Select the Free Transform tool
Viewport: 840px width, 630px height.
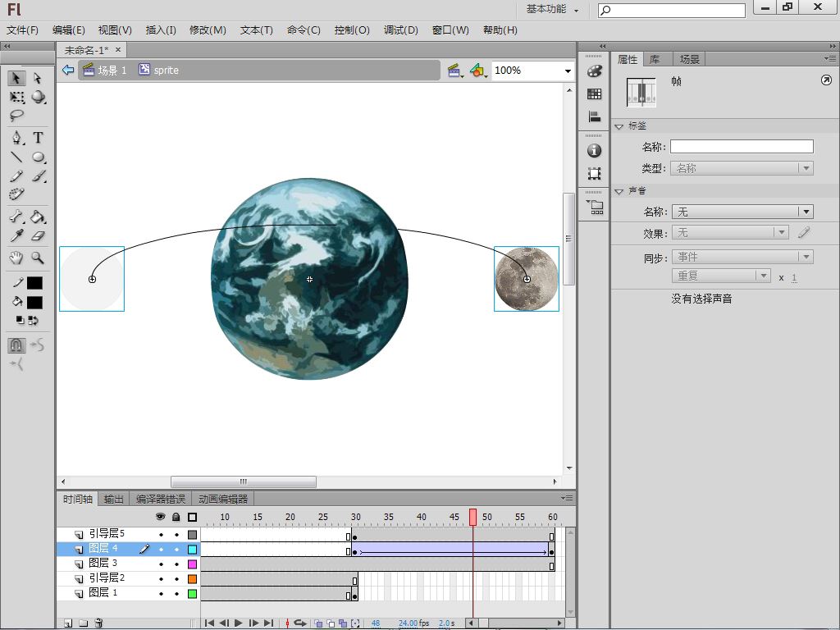click(x=16, y=97)
